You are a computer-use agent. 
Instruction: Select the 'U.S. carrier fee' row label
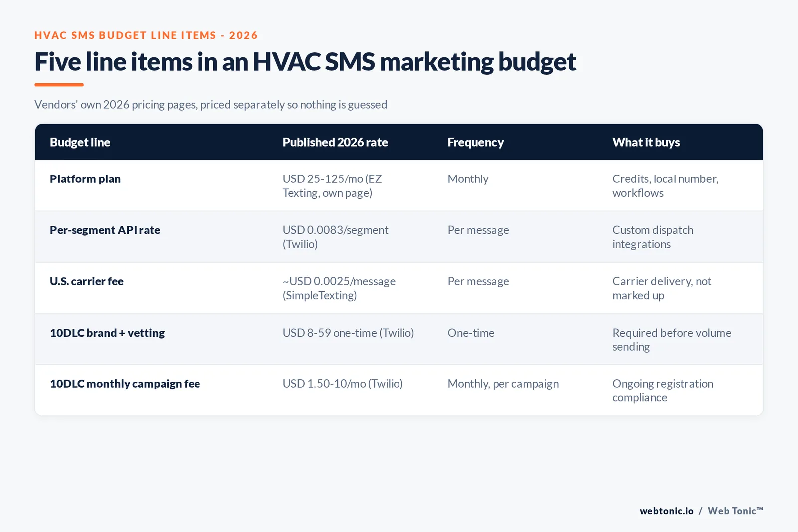pyautogui.click(x=86, y=281)
